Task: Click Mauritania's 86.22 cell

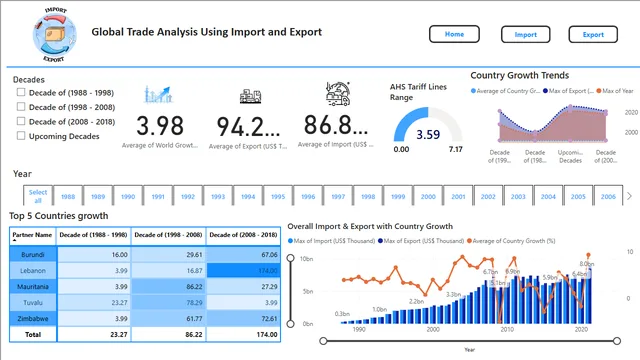Action: pyautogui.click(x=169, y=287)
